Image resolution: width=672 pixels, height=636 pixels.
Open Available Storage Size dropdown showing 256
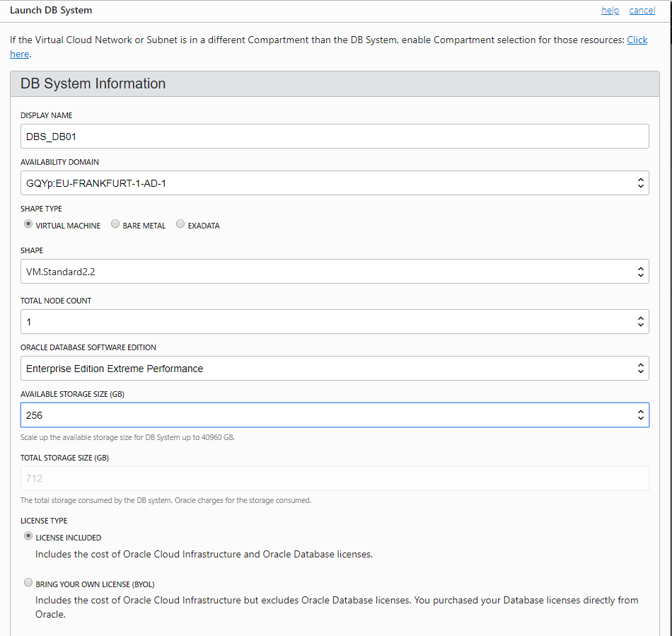click(335, 415)
